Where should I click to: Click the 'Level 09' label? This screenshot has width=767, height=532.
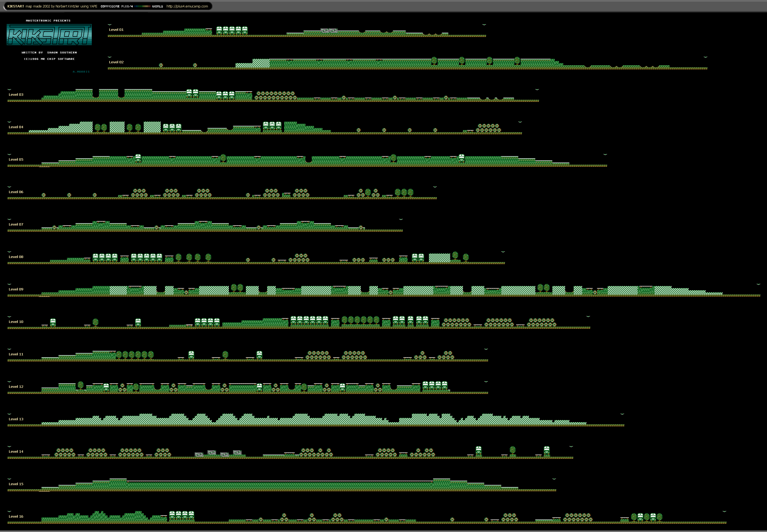16,289
